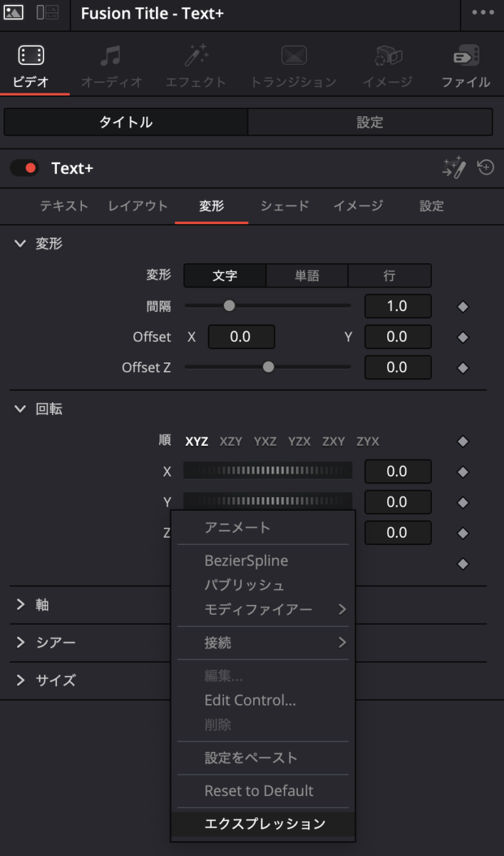
Task: Open the Audio (オーディオ) inspector tab
Action: coord(111,67)
